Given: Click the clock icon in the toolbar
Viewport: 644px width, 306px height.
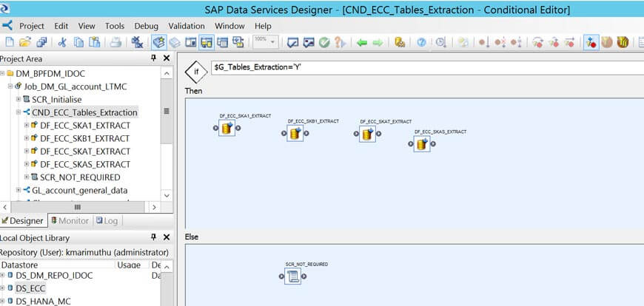Looking at the screenshot, I should click(x=441, y=42).
